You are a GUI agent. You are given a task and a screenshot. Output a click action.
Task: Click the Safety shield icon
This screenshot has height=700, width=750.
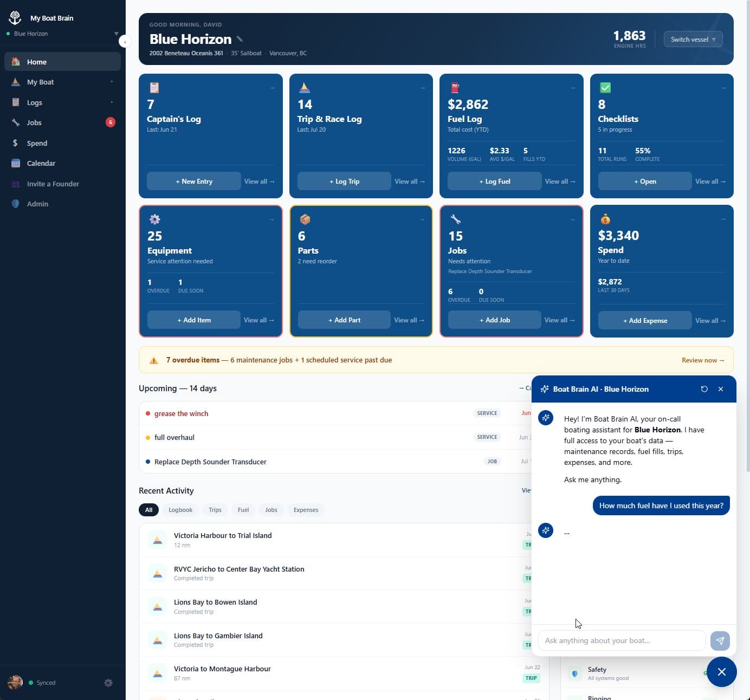tap(575, 673)
